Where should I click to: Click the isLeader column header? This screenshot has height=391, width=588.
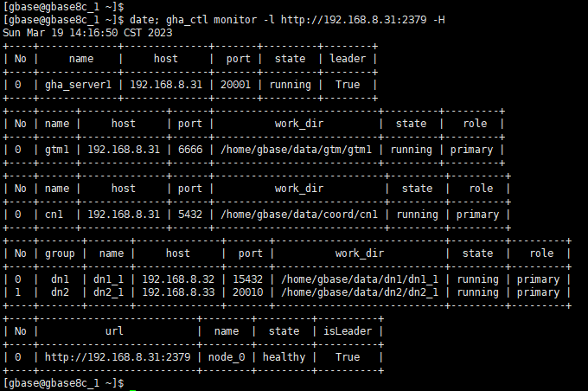coord(348,331)
